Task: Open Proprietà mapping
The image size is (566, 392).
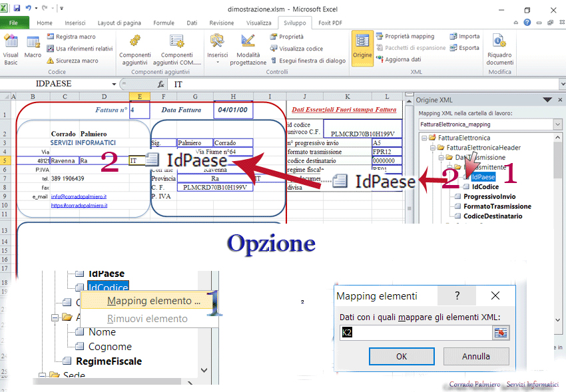Action: [x=405, y=36]
